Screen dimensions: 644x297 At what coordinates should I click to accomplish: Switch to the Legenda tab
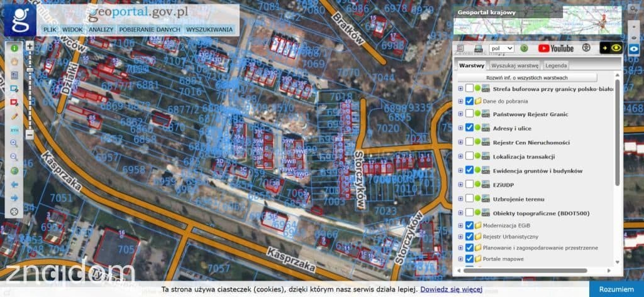[x=556, y=65]
